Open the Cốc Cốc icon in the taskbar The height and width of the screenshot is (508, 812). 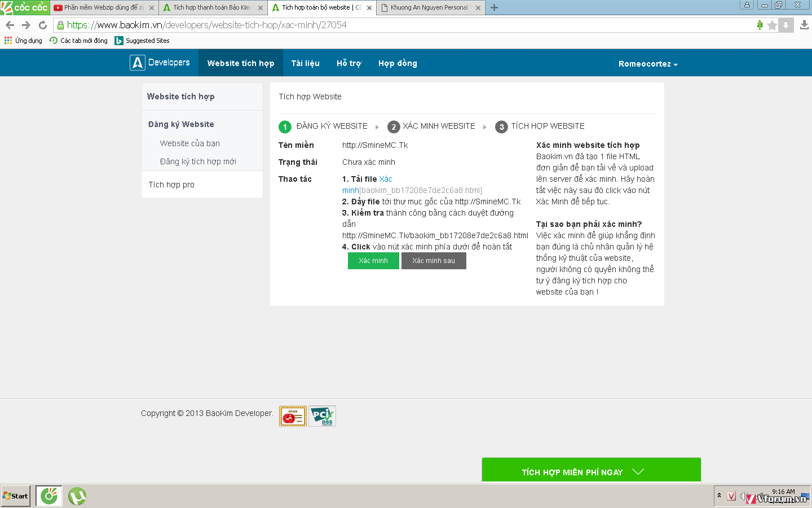tap(49, 496)
